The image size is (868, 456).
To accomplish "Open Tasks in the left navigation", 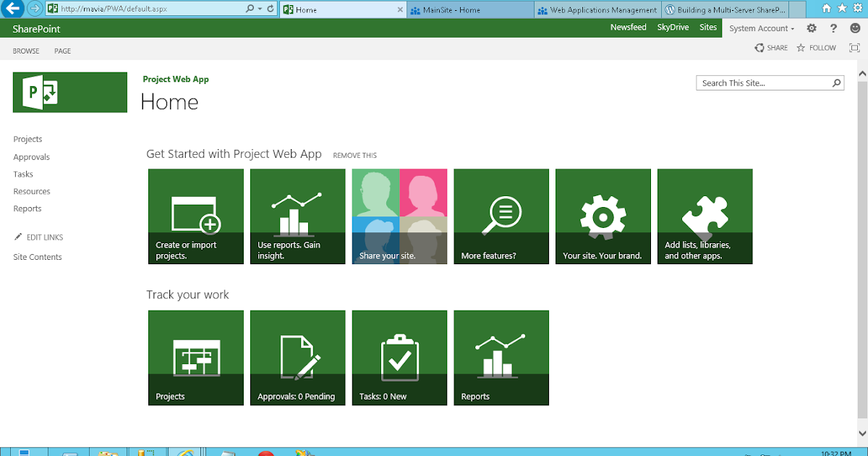I will tap(23, 174).
